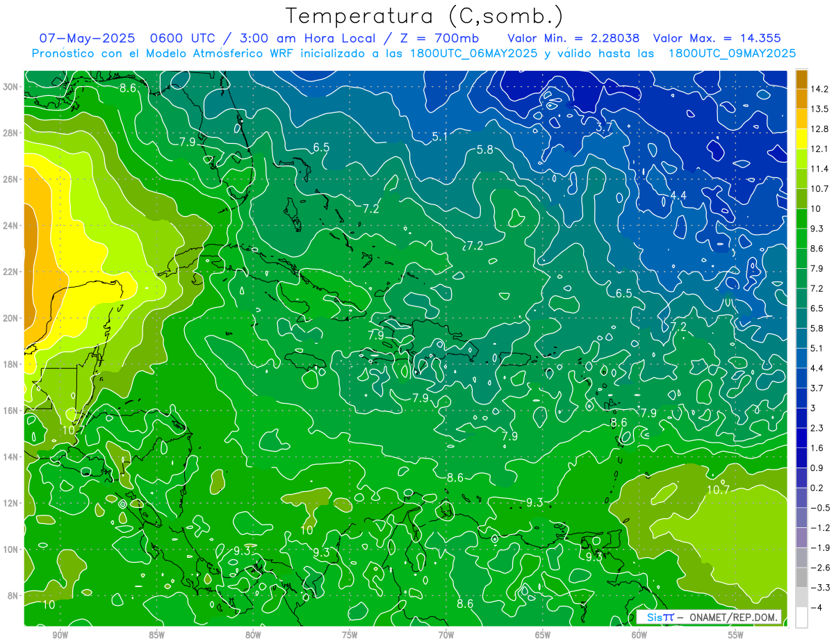Screen dimensions: 834x644
Task: Click the '10N' latitude axis label
Action: click(x=11, y=549)
